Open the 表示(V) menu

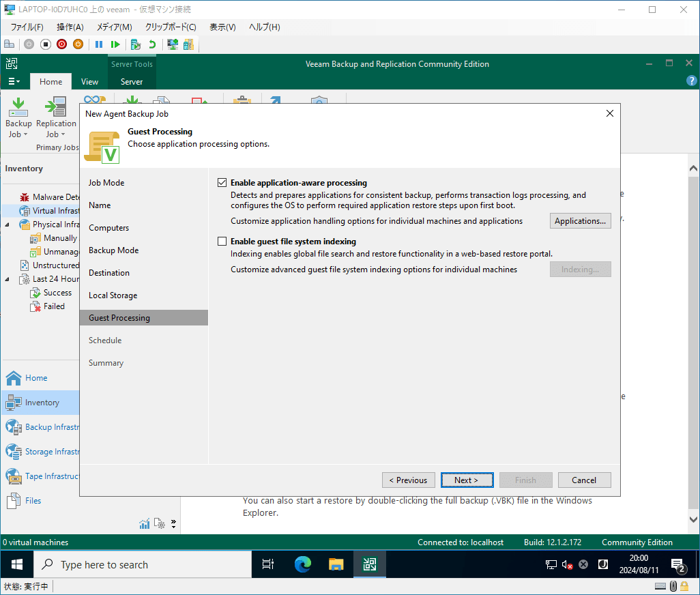click(x=222, y=27)
